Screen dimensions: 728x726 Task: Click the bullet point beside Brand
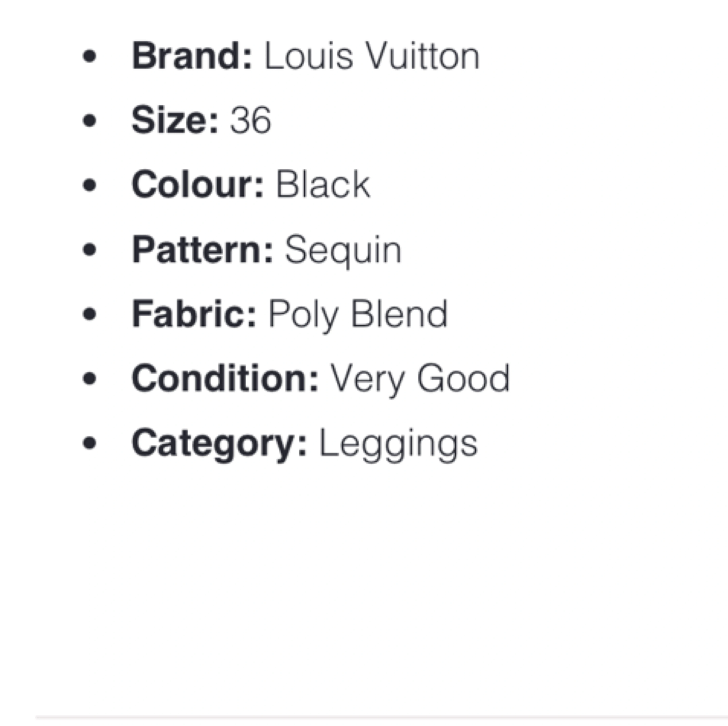click(89, 56)
